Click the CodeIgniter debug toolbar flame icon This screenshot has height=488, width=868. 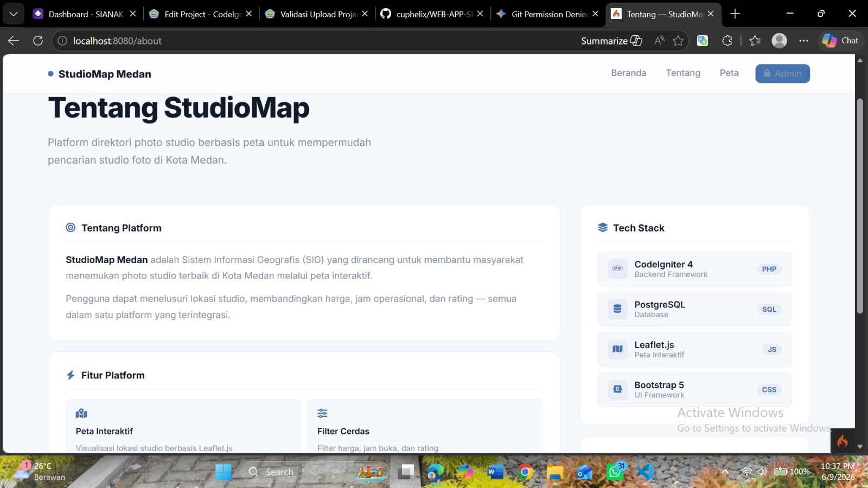pyautogui.click(x=843, y=441)
